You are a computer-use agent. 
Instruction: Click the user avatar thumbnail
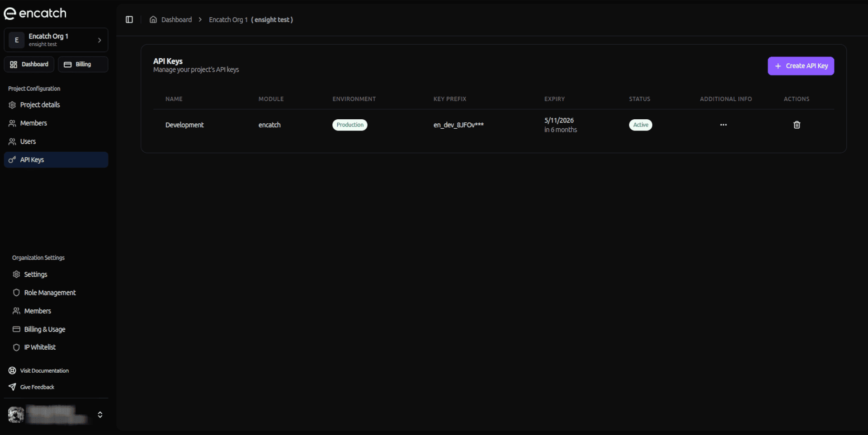click(x=16, y=415)
